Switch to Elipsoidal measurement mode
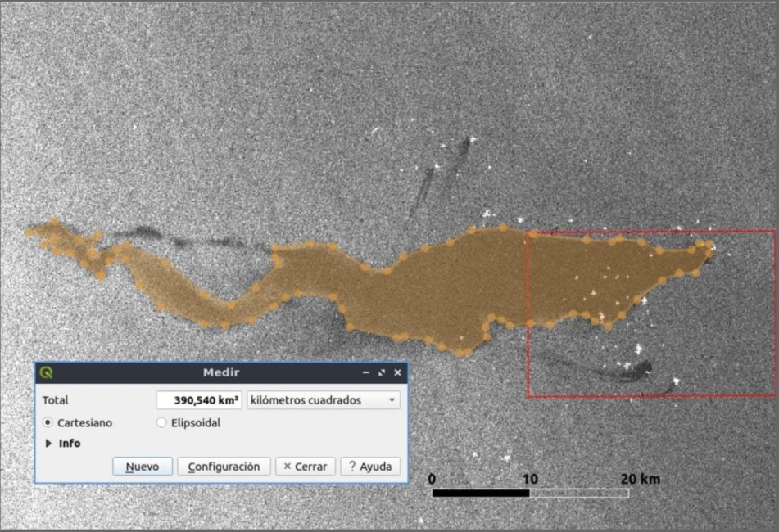 161,423
